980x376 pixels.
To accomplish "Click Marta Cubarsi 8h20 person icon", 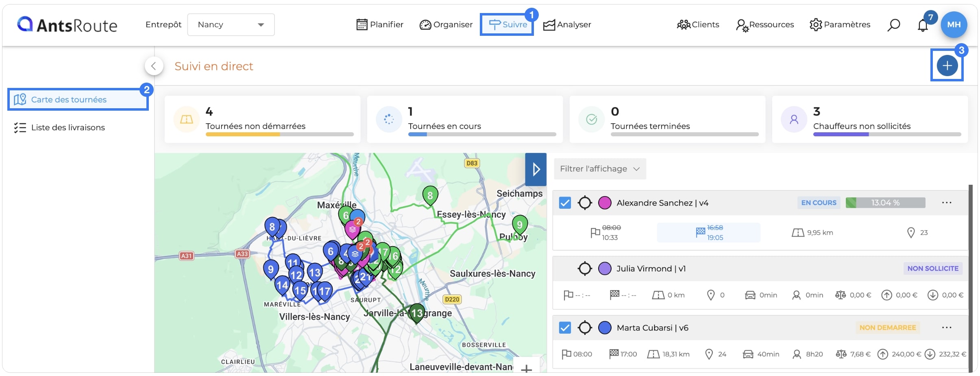I will [x=797, y=354].
